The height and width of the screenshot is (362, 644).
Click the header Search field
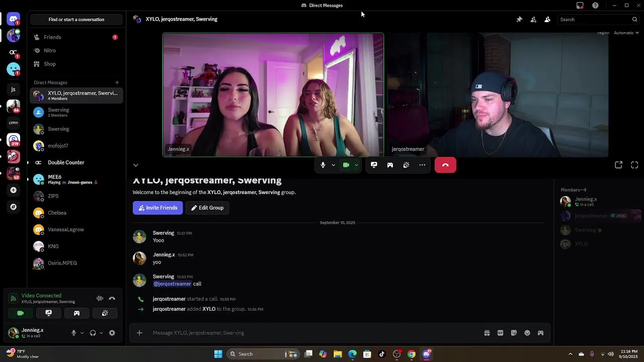[x=598, y=19]
